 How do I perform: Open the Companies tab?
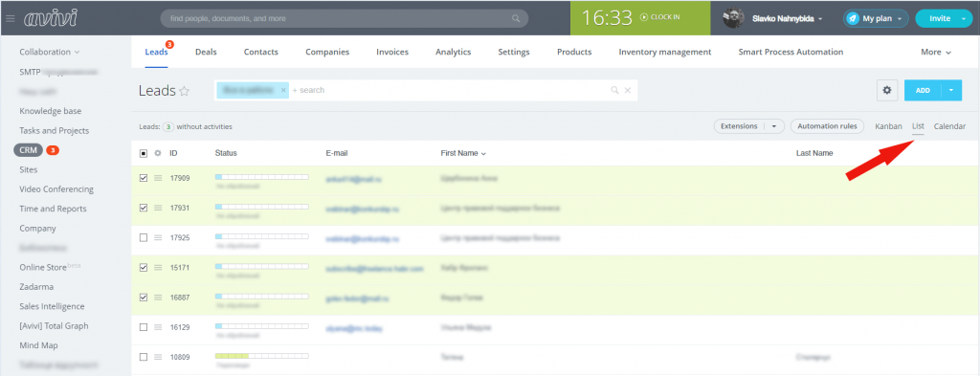327,53
